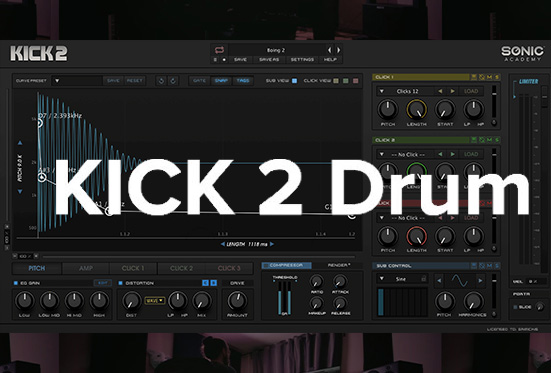
Task: Open the Settings button
Action: tap(302, 59)
